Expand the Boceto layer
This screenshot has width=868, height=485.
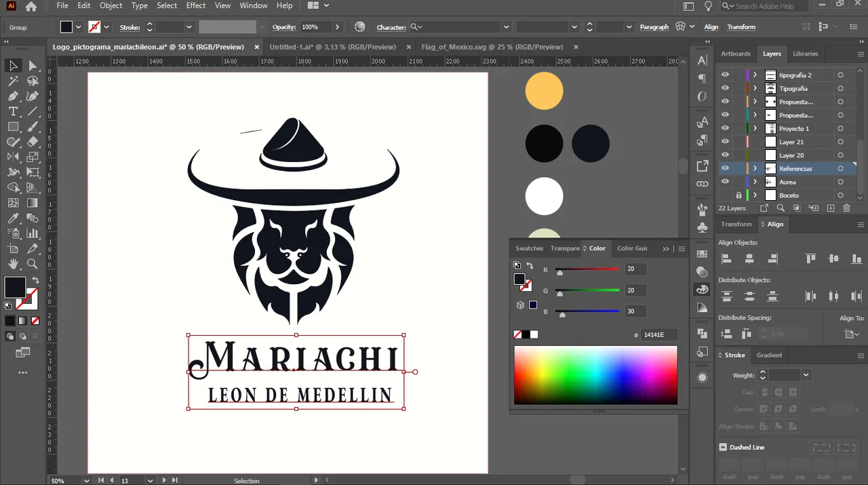[755, 195]
